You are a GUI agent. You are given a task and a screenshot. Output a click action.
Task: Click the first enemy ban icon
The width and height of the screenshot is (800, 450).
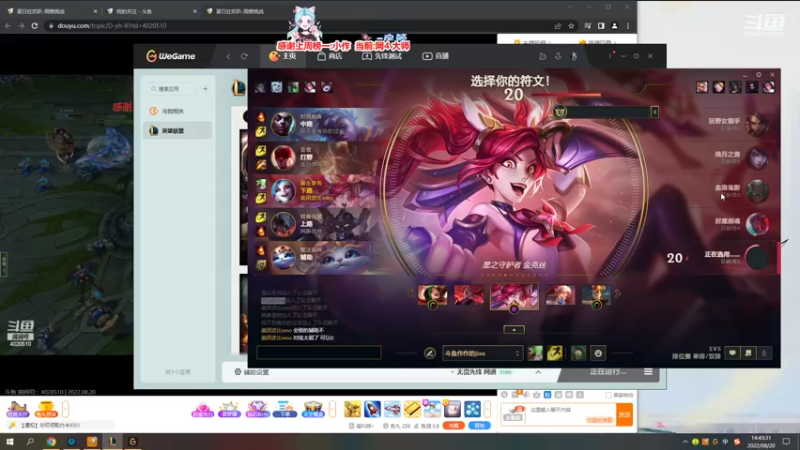tap(702, 87)
